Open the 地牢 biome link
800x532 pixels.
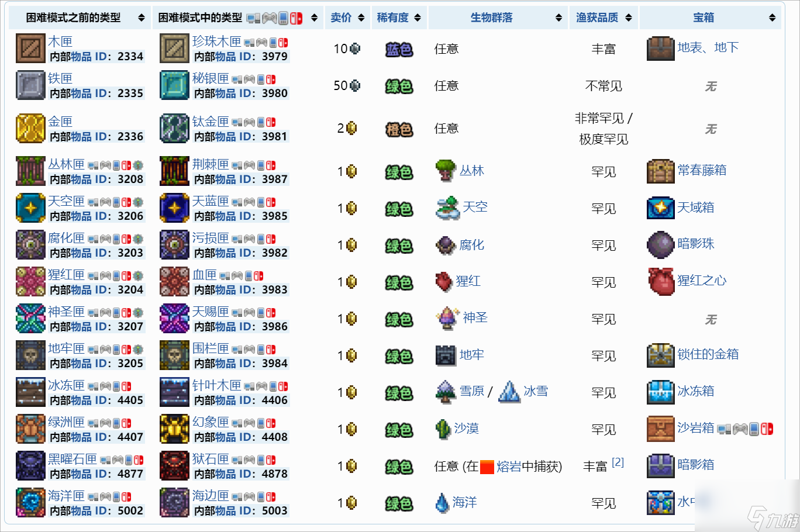[x=472, y=355]
